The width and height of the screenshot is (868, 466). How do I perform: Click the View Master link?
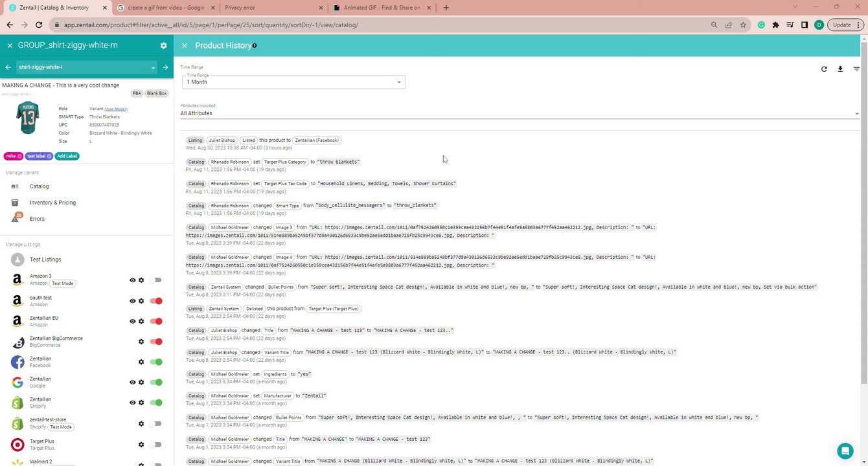[x=116, y=109]
